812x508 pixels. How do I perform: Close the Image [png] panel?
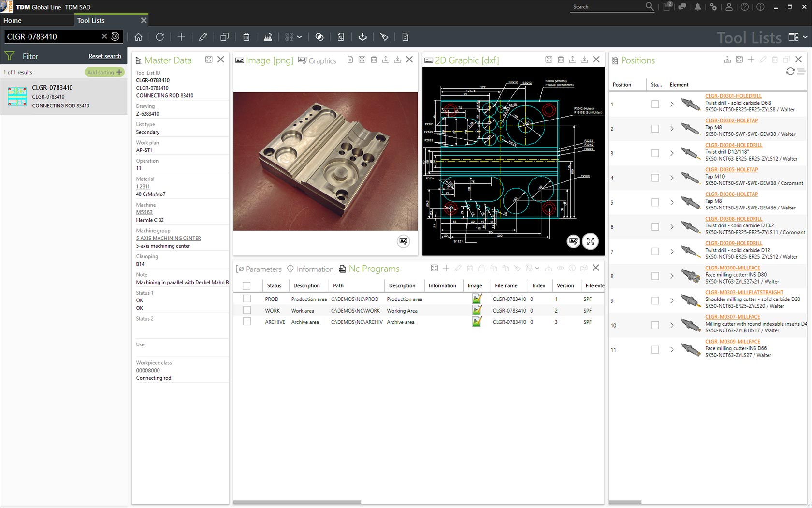409,60
